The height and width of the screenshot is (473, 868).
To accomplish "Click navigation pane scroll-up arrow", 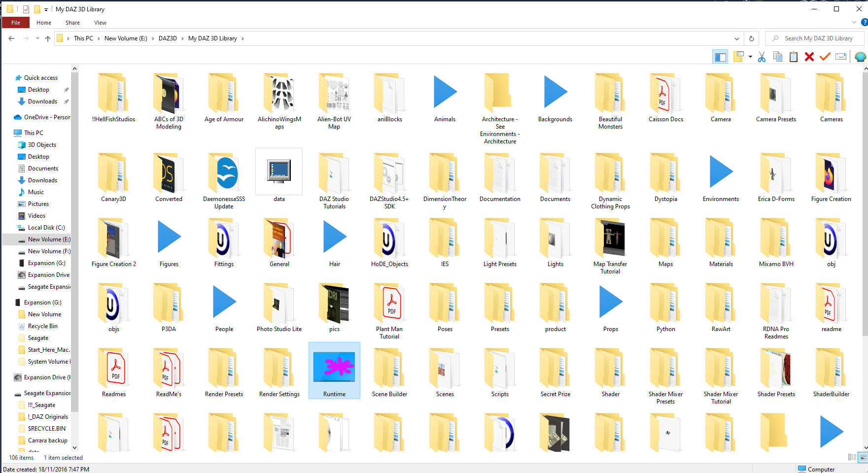I will pos(75,68).
